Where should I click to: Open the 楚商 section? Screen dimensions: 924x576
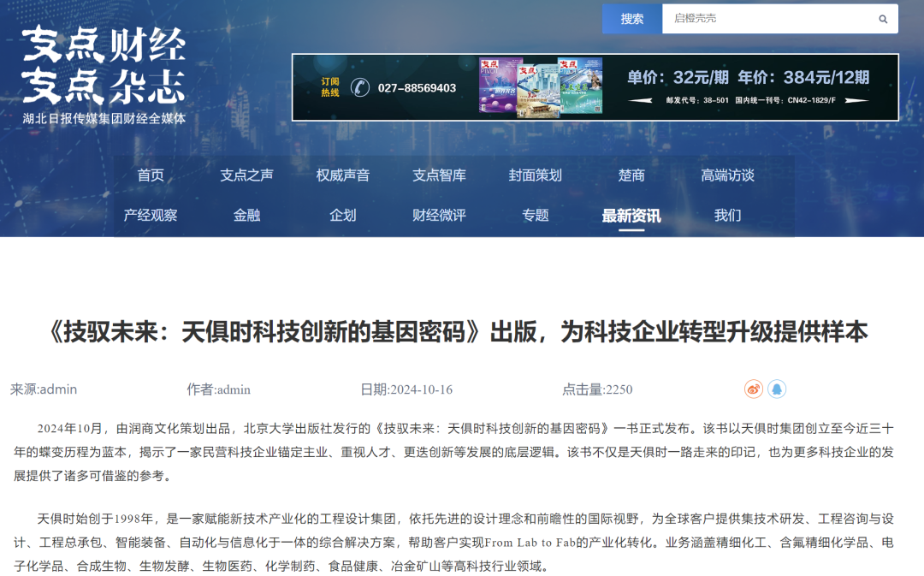pyautogui.click(x=631, y=175)
